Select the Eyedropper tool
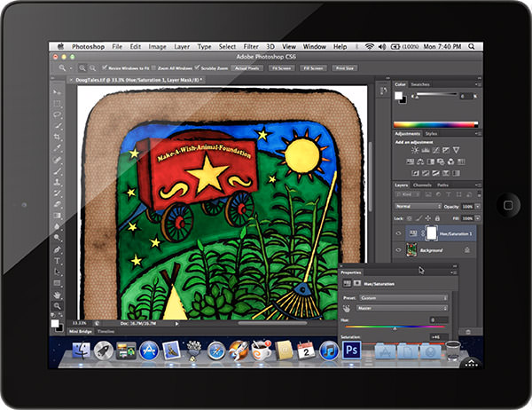This screenshot has width=532, height=410. (57, 148)
